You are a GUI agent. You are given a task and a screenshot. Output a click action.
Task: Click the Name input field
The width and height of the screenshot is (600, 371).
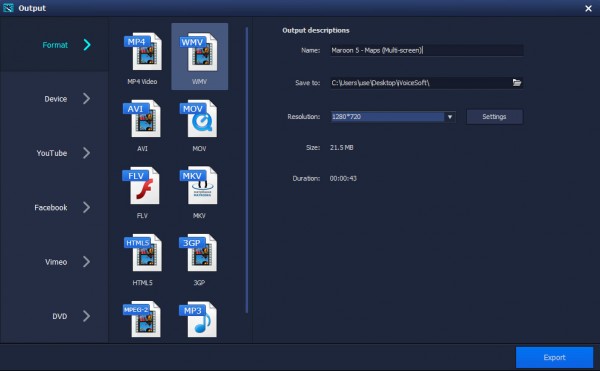pos(427,50)
